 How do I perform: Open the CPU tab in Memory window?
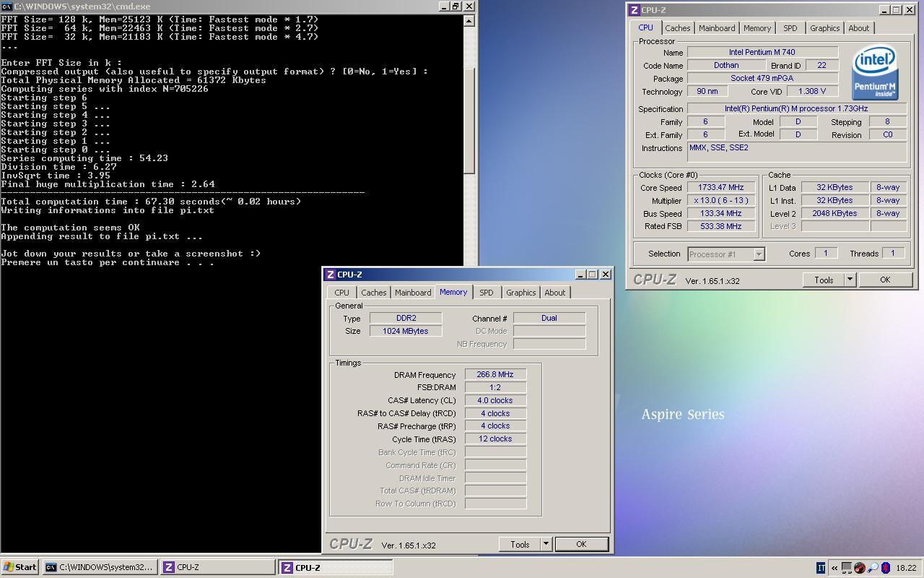coord(341,293)
